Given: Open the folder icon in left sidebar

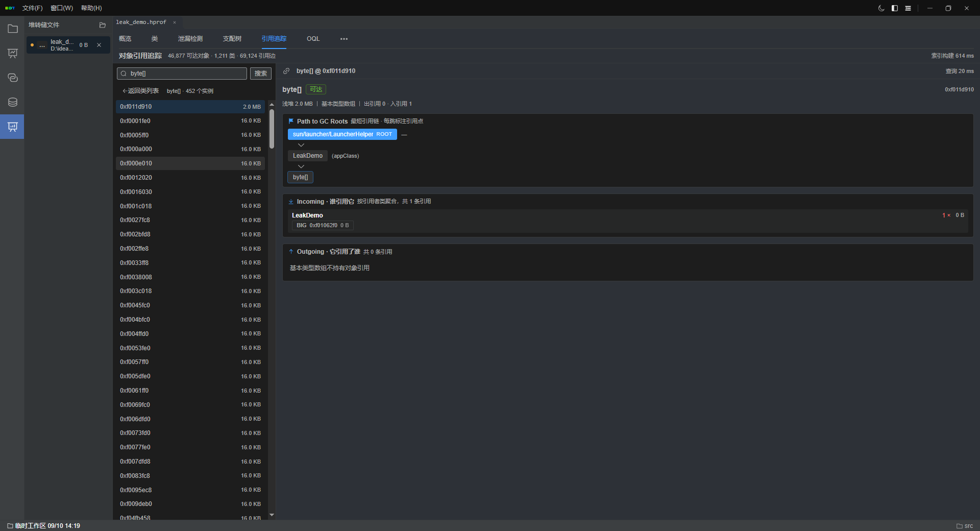Looking at the screenshot, I should click(x=13, y=29).
